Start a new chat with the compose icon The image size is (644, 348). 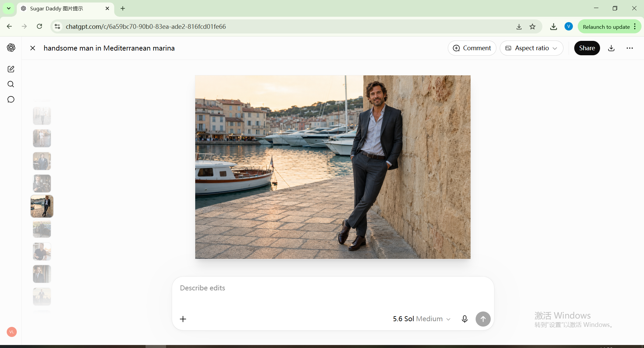click(11, 69)
